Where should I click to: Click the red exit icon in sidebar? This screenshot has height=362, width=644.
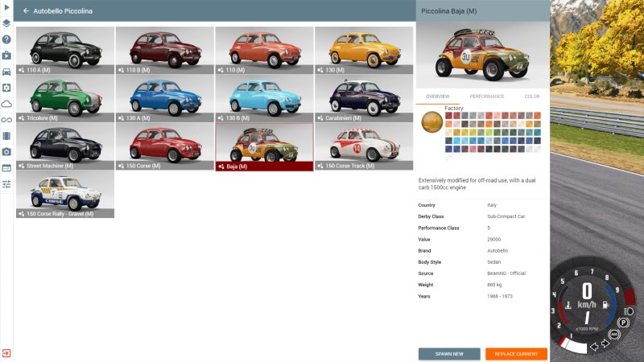(6, 353)
